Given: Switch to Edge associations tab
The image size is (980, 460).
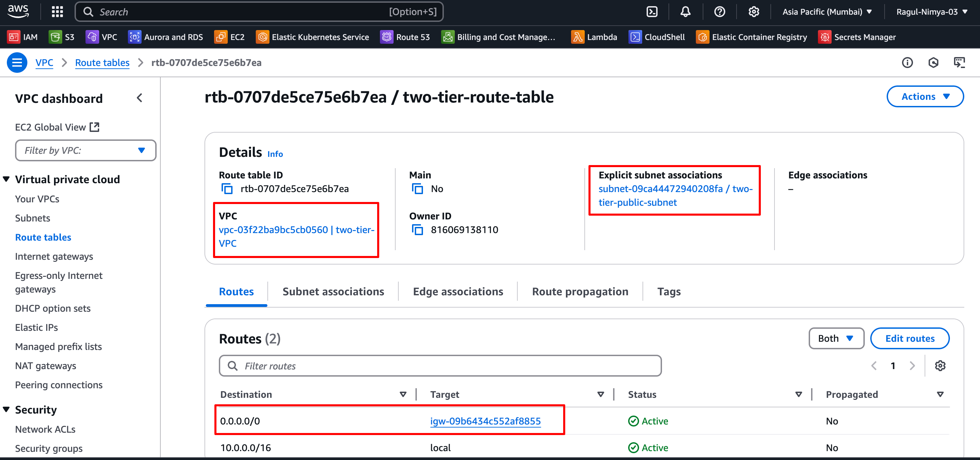Looking at the screenshot, I should point(458,291).
